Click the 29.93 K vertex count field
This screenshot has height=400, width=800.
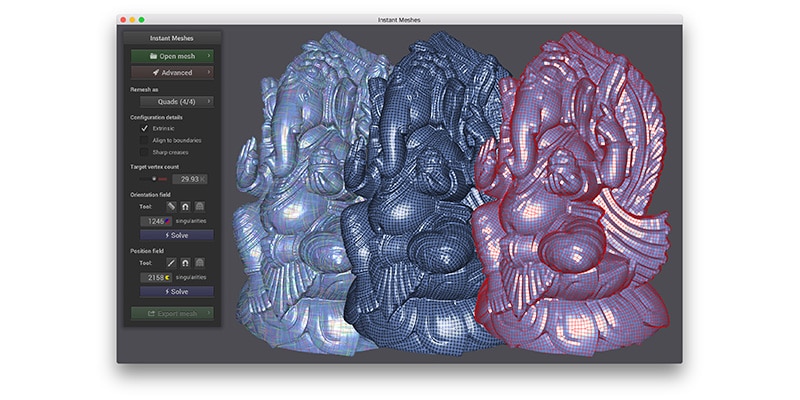(x=189, y=178)
